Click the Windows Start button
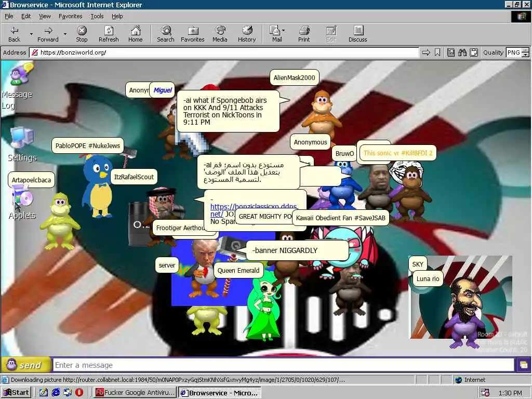The image size is (532, 399). pos(16,393)
